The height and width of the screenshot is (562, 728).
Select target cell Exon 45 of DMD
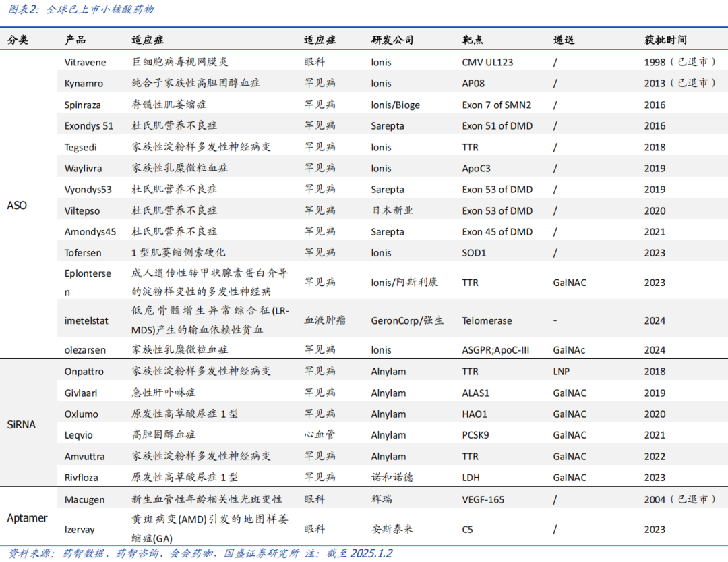point(497,232)
